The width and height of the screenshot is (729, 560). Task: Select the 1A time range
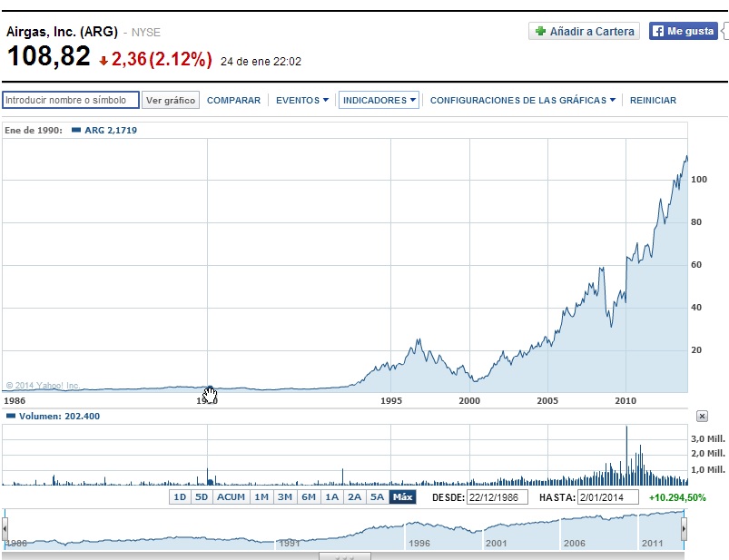[x=332, y=496]
